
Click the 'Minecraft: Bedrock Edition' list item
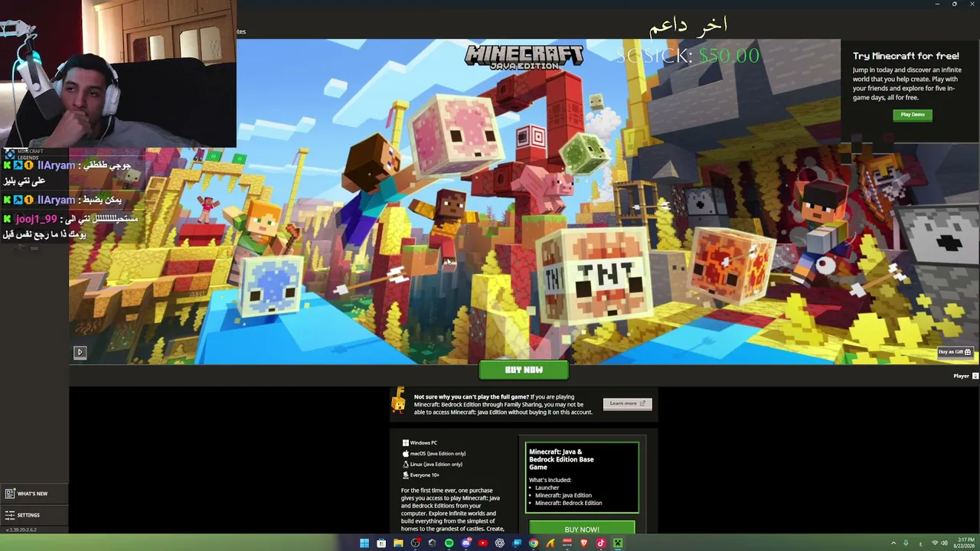pos(569,503)
